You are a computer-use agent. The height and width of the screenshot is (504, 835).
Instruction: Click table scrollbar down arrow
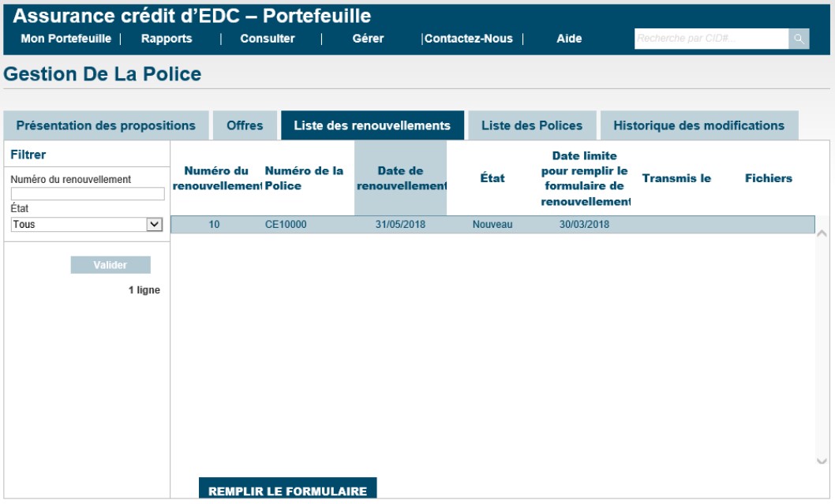click(822, 461)
